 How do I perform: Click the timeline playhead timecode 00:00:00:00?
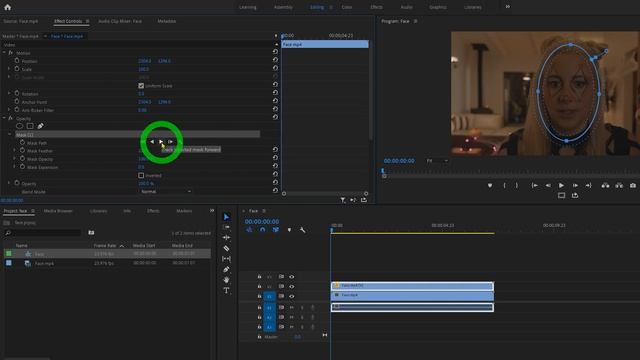(262, 222)
